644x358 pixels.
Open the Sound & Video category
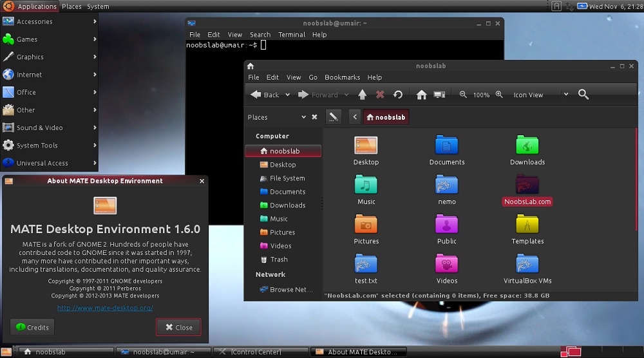click(x=50, y=127)
